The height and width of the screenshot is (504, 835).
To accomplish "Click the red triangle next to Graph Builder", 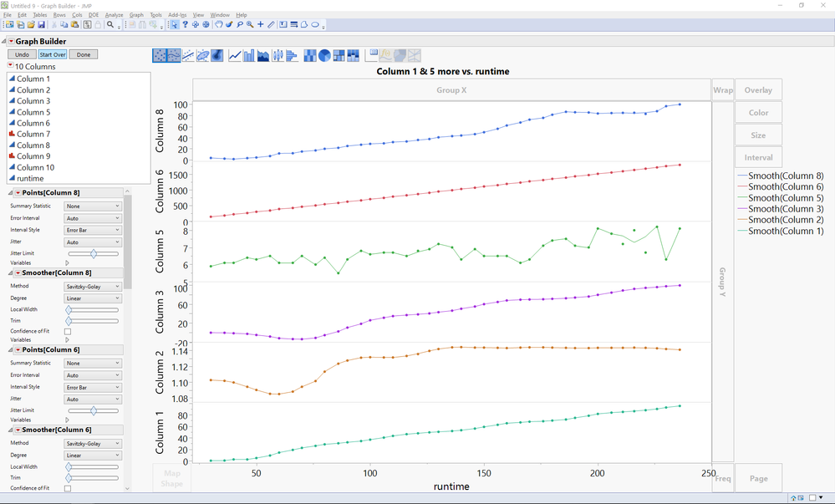I will [13, 40].
